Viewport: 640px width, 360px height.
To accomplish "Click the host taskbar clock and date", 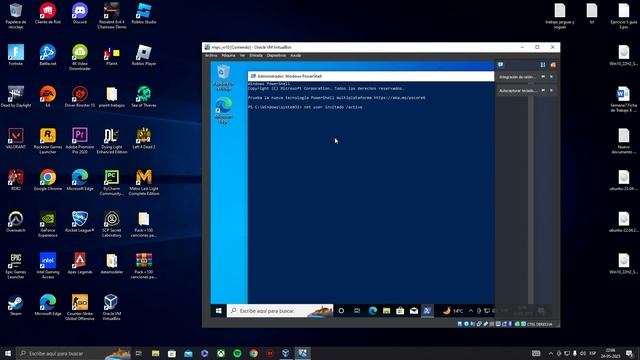I will [x=611, y=353].
